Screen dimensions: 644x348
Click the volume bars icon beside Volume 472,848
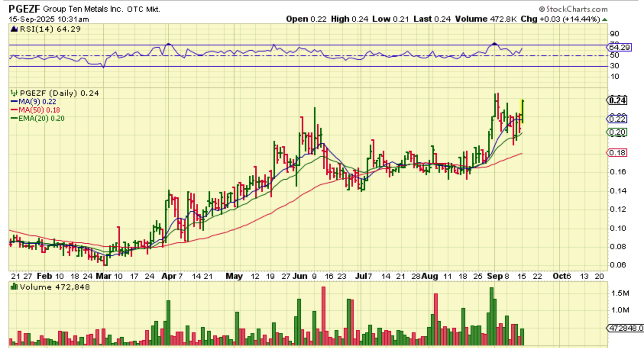pos(14,287)
